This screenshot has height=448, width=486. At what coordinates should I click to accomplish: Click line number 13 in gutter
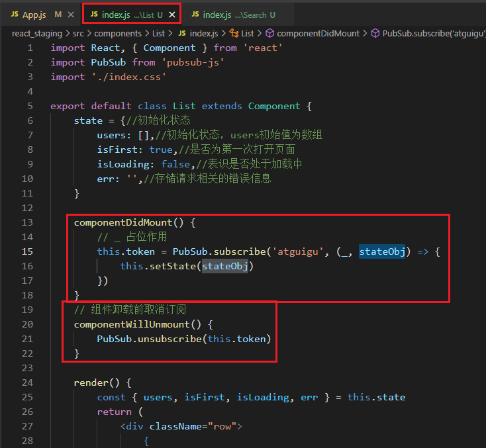click(27, 222)
